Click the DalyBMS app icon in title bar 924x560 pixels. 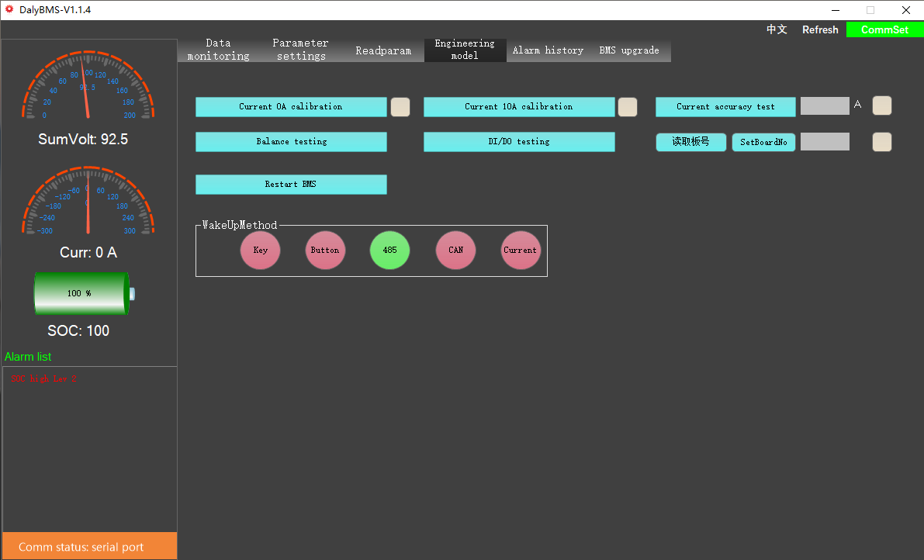(9, 9)
